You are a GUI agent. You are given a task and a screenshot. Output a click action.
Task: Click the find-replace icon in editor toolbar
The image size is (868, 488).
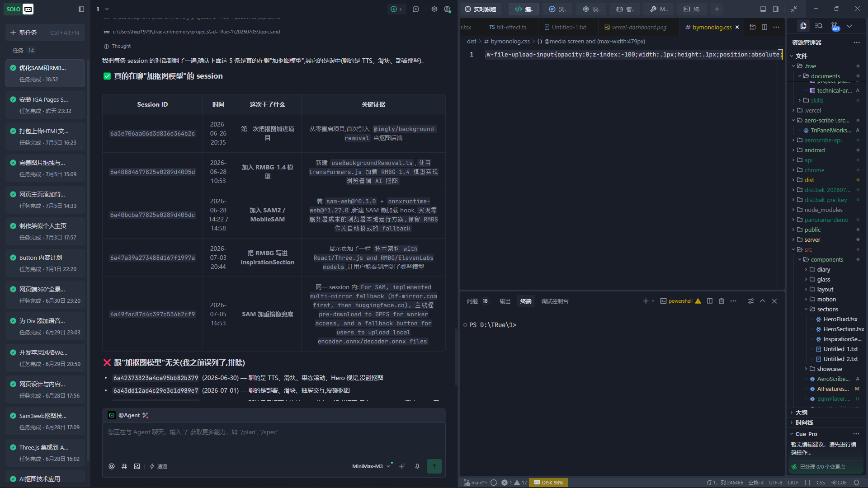pyautogui.click(x=753, y=27)
